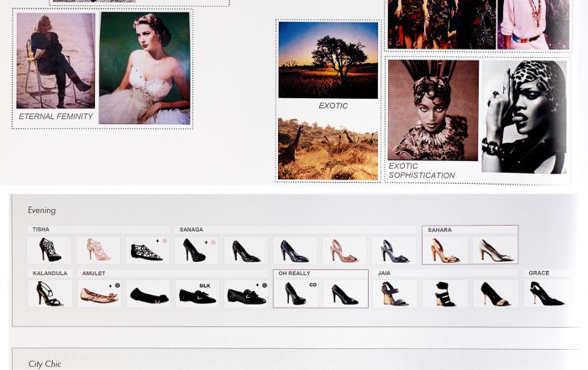Select the Sanaga navy blue pump

click(294, 250)
